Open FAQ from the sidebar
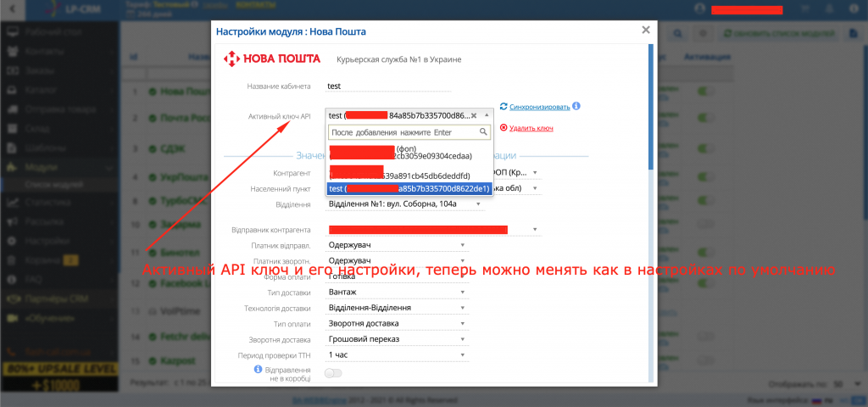Viewport: 868px width, 407px height. pos(59,280)
